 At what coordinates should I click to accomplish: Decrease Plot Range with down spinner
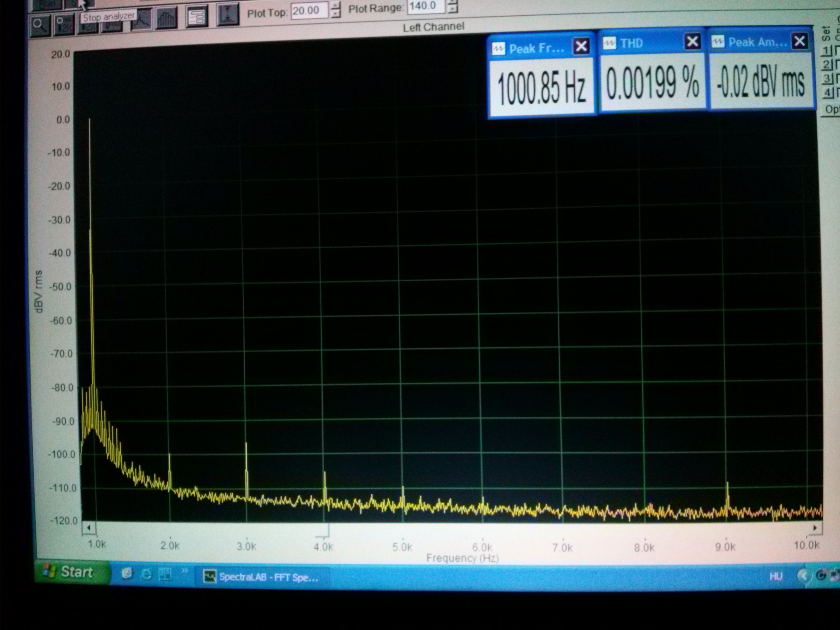(x=453, y=9)
